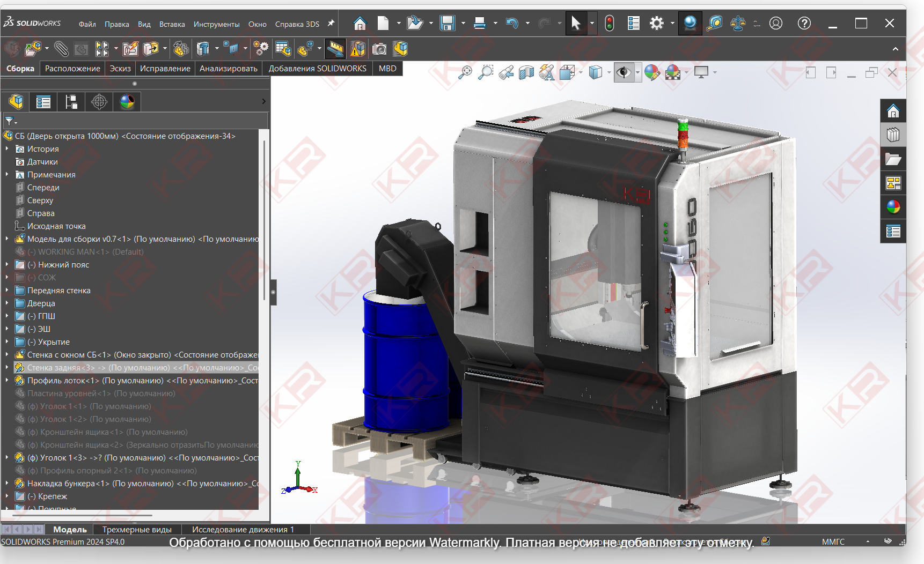
Task: Open the Инструменты menu
Action: [x=216, y=24]
